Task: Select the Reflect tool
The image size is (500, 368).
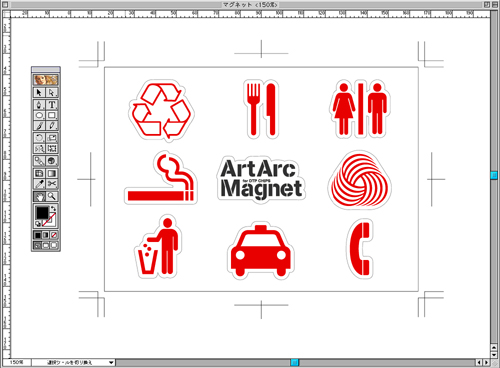Action: point(39,148)
